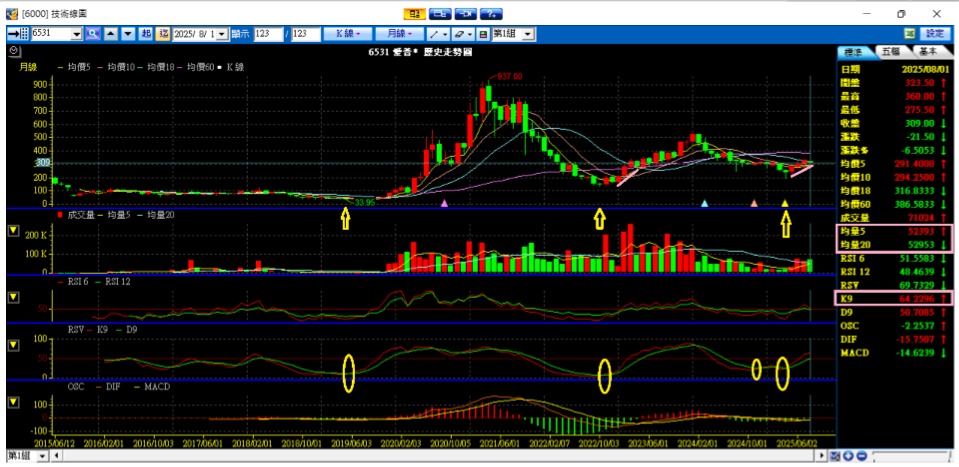Click the magnifier stock search icon

coord(93,33)
